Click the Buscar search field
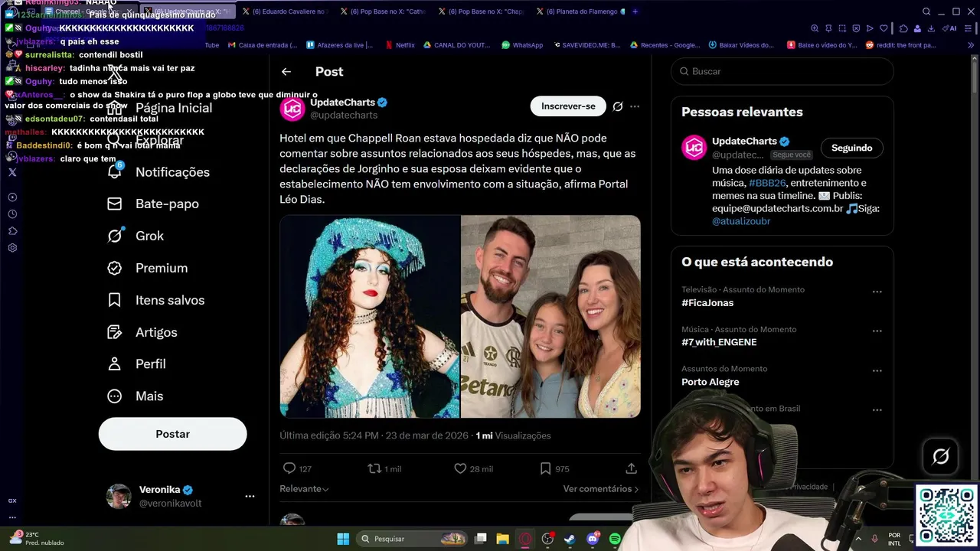This screenshot has width=980, height=551. tap(782, 71)
